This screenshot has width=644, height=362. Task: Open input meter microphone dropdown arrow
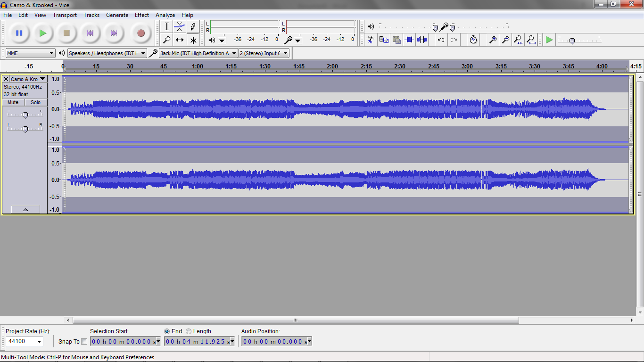click(298, 41)
